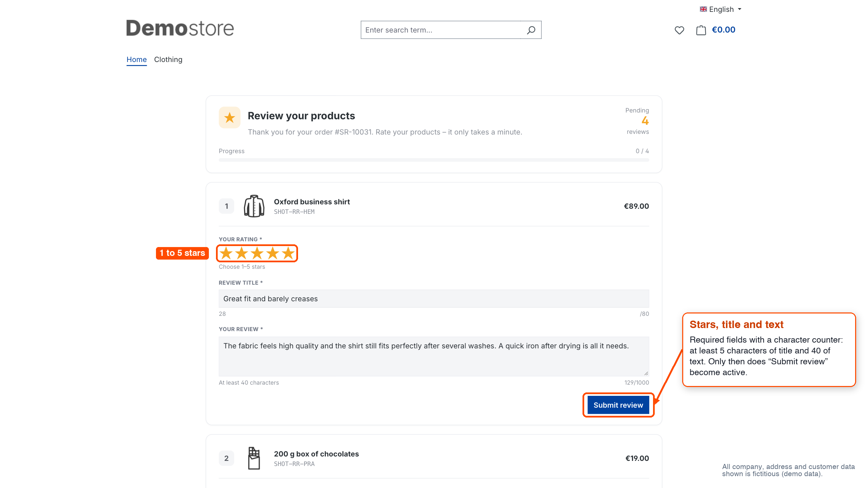Image resolution: width=868 pixels, height=488 pixels.
Task: Set rating to two stars
Action: [242, 253]
